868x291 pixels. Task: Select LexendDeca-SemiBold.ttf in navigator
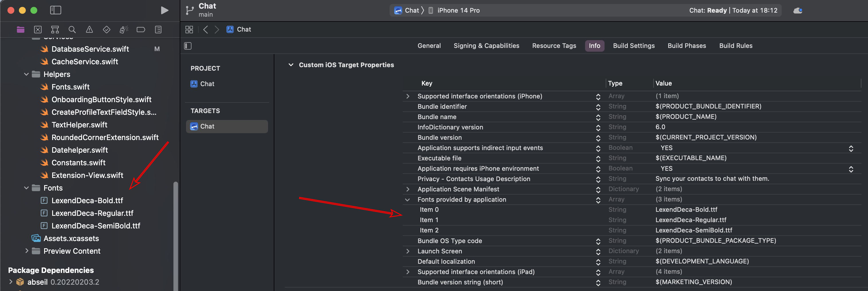pyautogui.click(x=96, y=226)
